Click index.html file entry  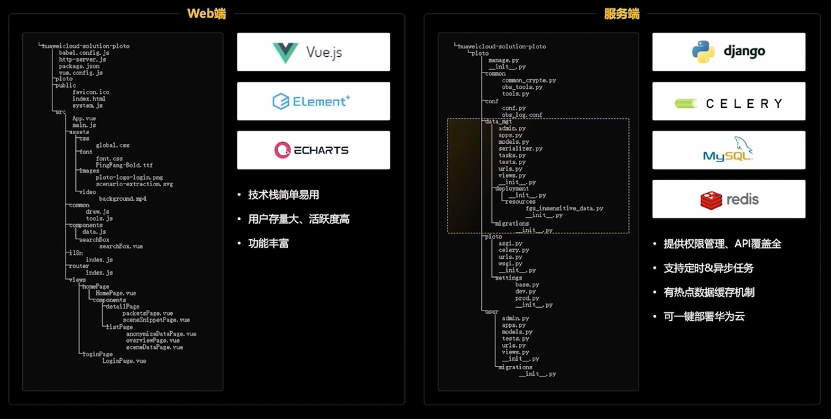tap(89, 99)
